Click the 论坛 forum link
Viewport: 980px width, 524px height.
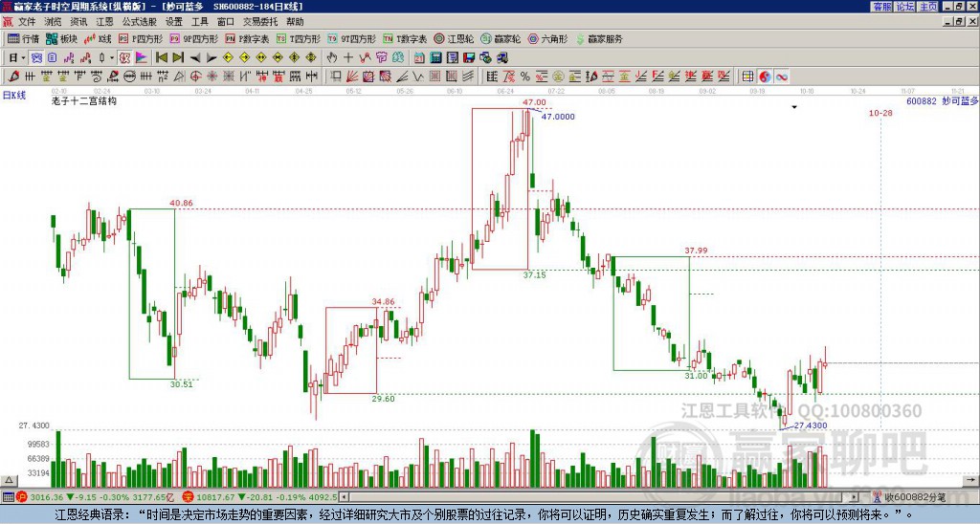[x=905, y=7]
